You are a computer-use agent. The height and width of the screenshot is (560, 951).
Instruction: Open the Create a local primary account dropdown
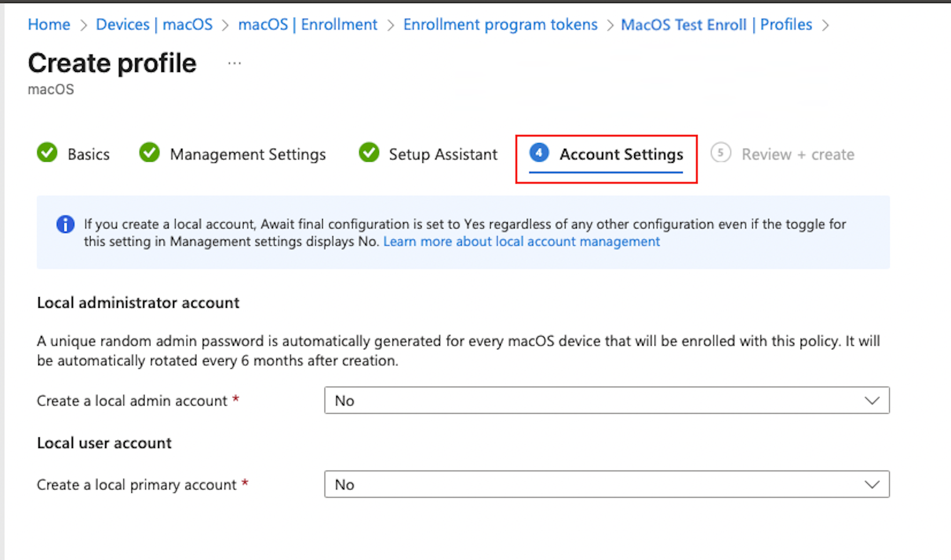click(606, 484)
